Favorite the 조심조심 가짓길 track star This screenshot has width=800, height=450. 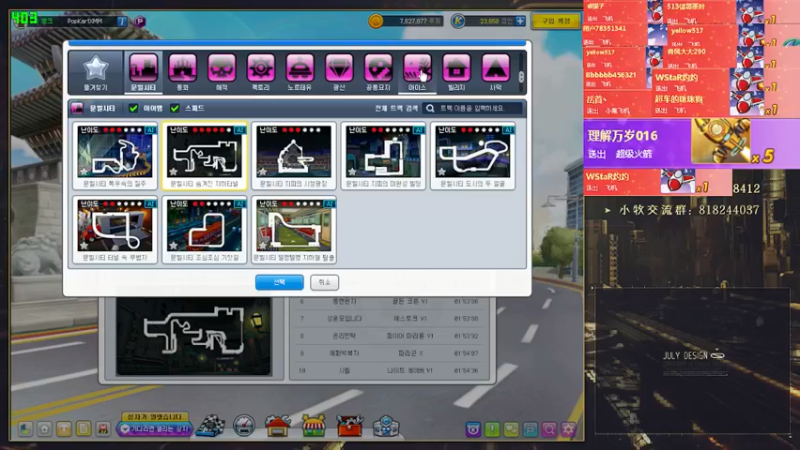[173, 245]
